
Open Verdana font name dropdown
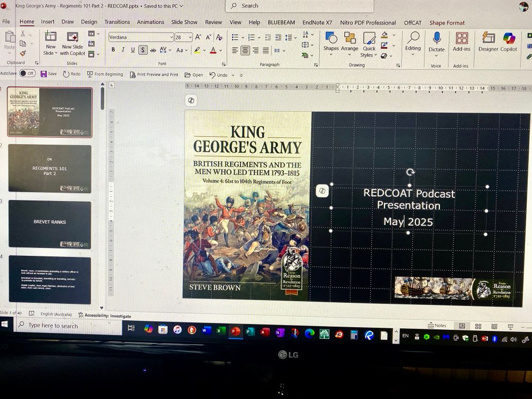coord(171,37)
